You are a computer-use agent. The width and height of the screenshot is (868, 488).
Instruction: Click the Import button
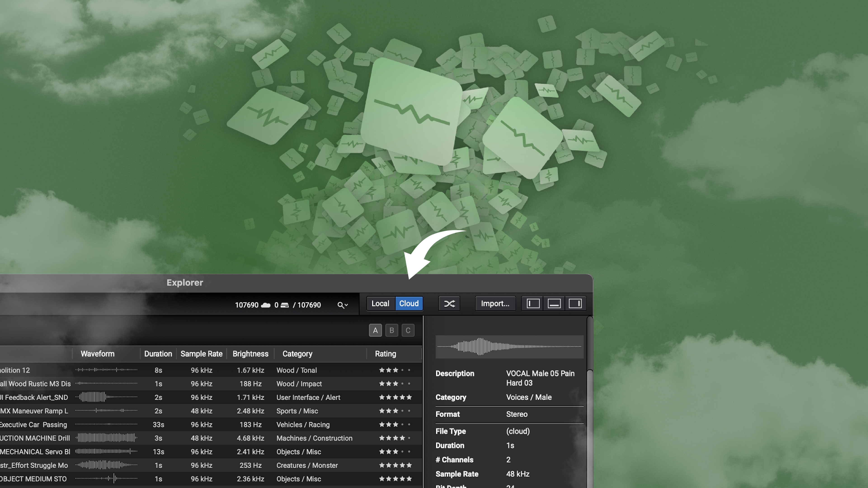[495, 304]
